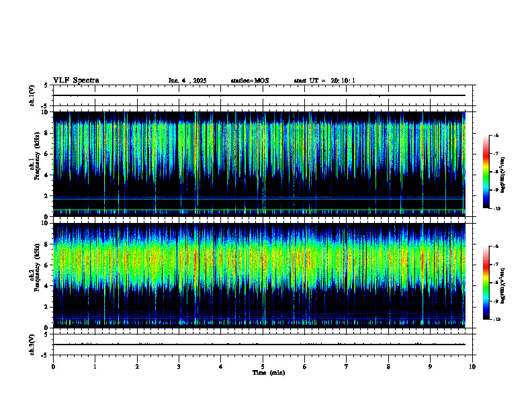
Task: Click the time axis tick label "3"
Action: [179, 367]
